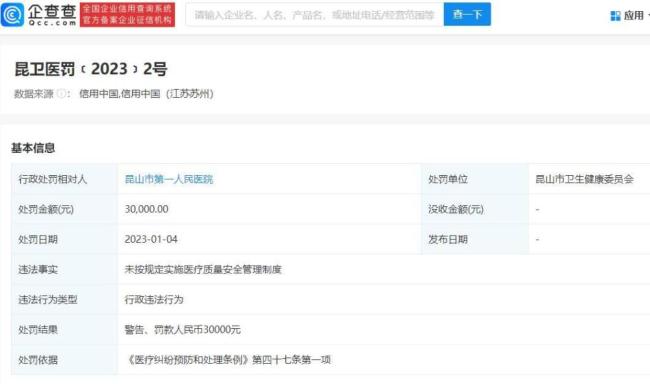Click the 处罚日期 label cell
Screen dimensions: 650x384
point(65,239)
